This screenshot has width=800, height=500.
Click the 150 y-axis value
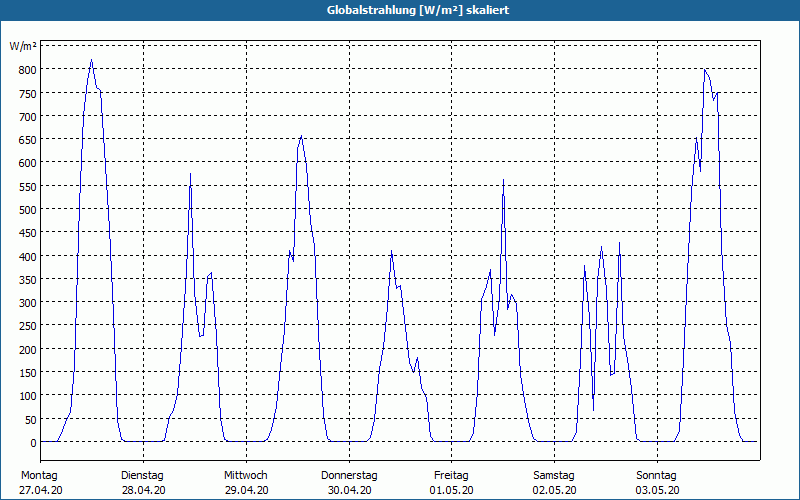pyautogui.click(x=28, y=373)
